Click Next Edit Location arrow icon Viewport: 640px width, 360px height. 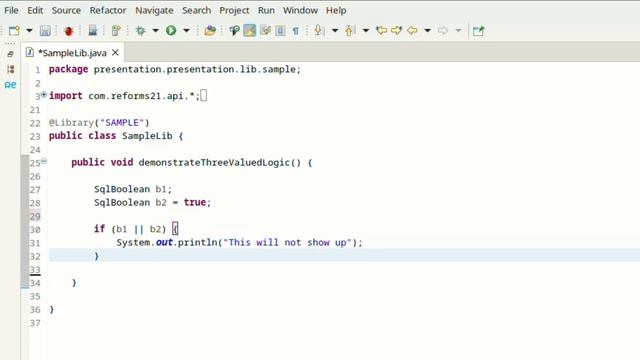397,31
